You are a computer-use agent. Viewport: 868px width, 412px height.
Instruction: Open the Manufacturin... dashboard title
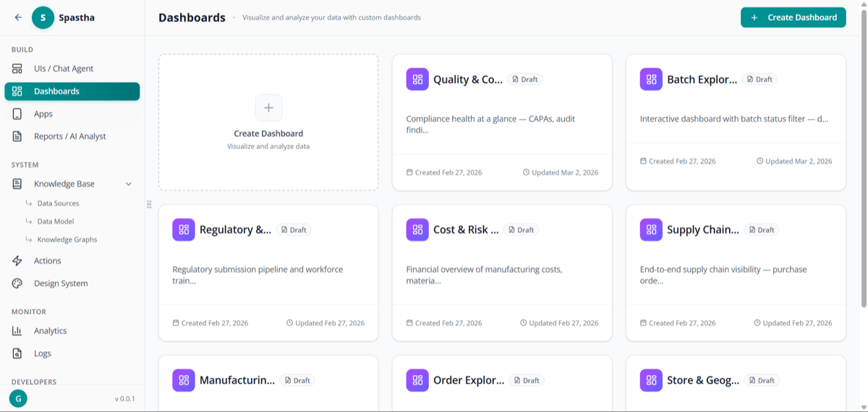[x=237, y=380]
